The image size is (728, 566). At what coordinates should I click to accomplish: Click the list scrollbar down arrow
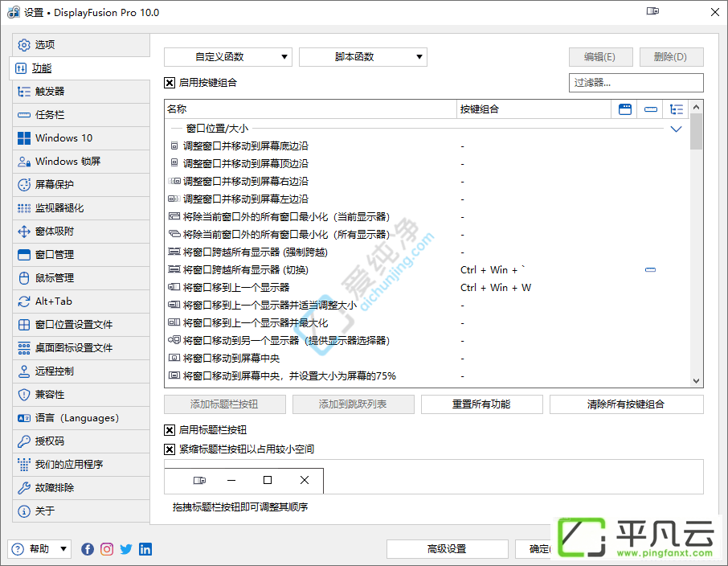point(696,381)
